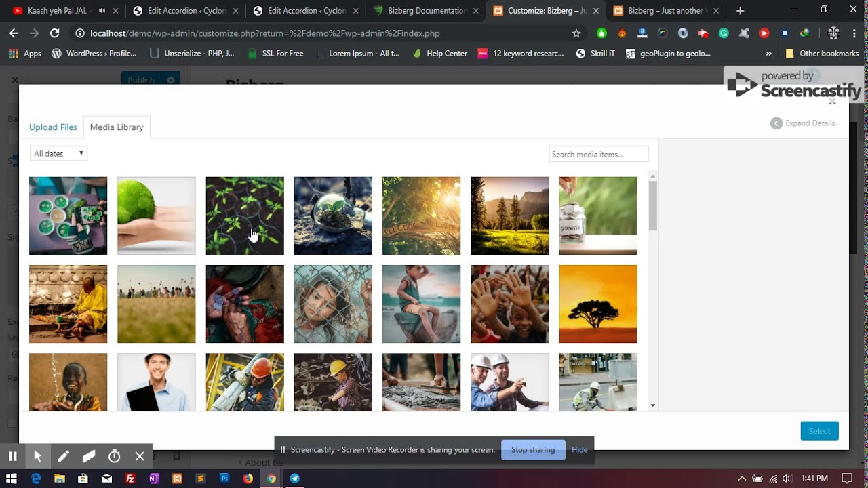Select the donation jar with coins image

(598, 216)
